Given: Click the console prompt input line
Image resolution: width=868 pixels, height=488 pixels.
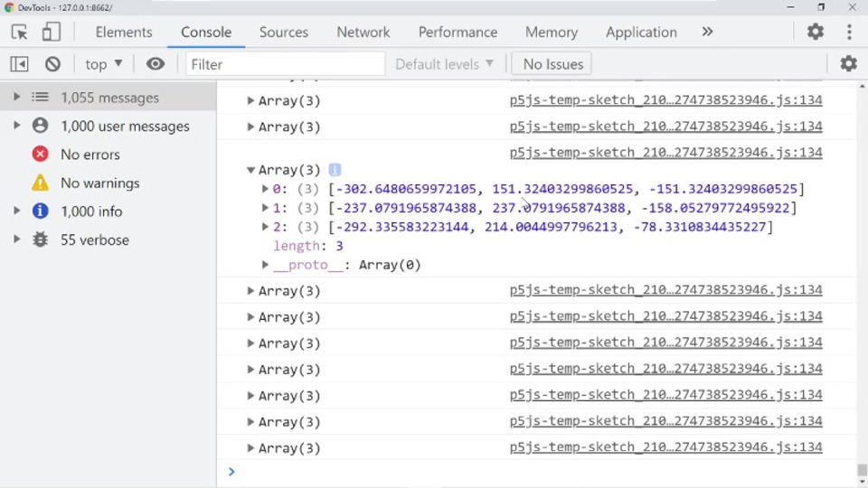Looking at the screenshot, I should tap(537, 472).
